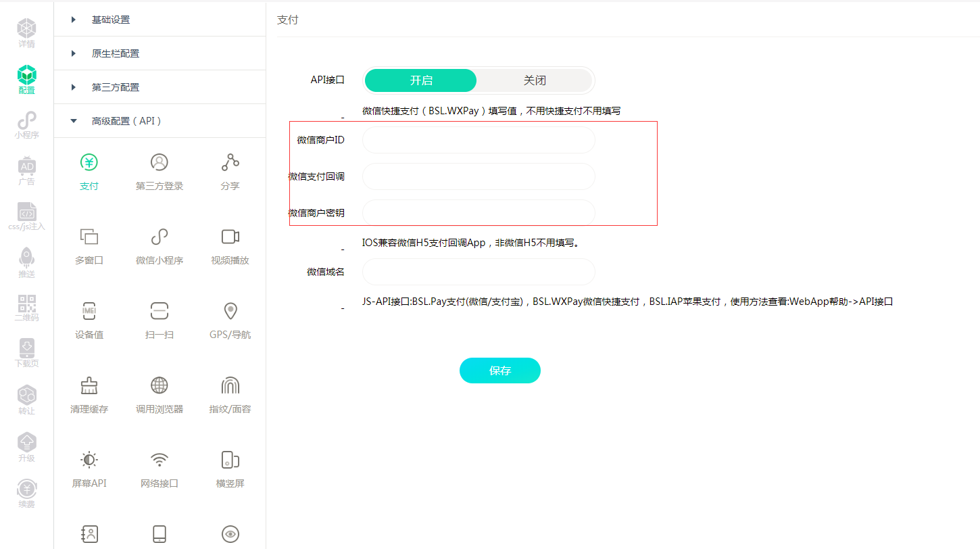The height and width of the screenshot is (549, 980).
Task: Click the eye icon at bottom
Action: pos(230,534)
